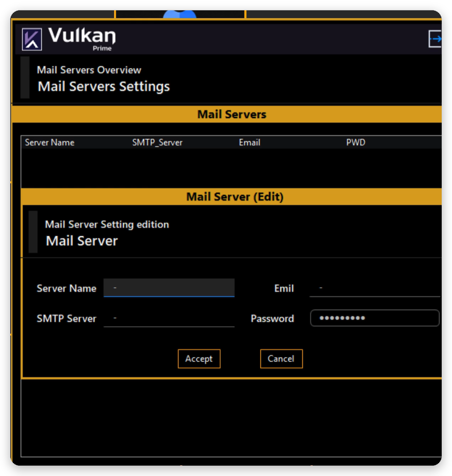Click the Password input field

click(x=375, y=318)
